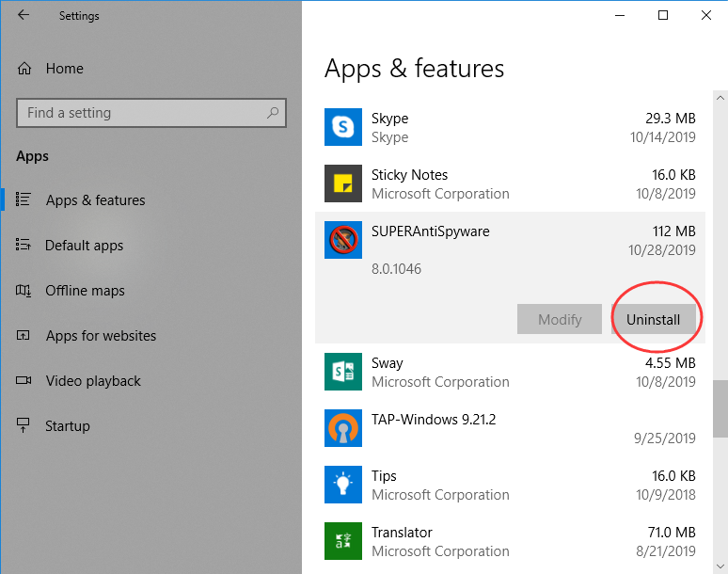Click the version text 8.0.1046

[396, 269]
